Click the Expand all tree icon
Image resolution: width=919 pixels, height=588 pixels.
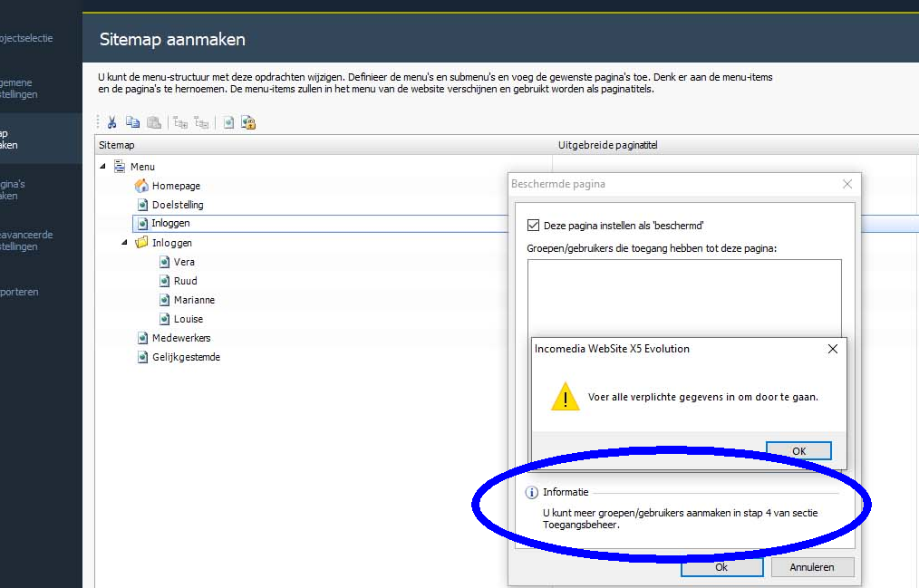pyautogui.click(x=180, y=123)
